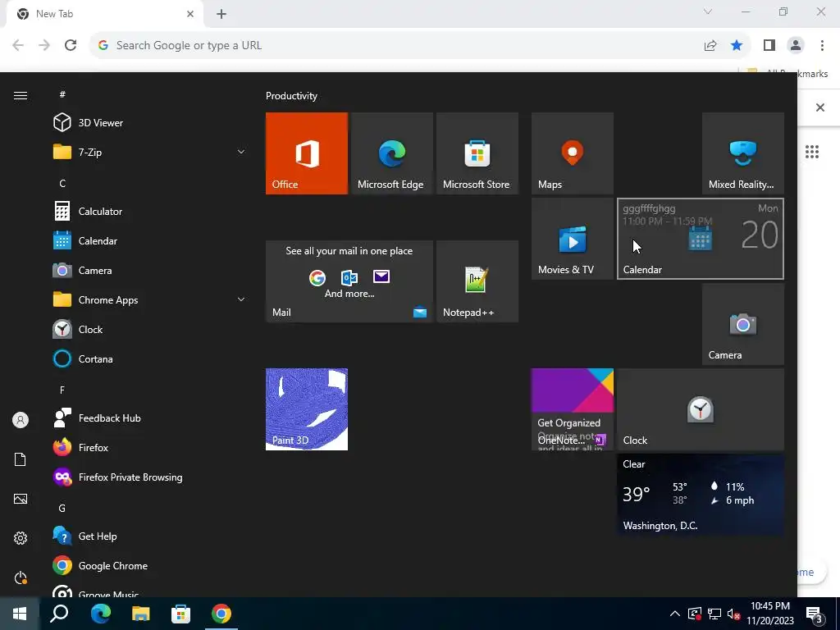840x630 pixels.
Task: Open Chrome tab search dropdown
Action: [708, 11]
